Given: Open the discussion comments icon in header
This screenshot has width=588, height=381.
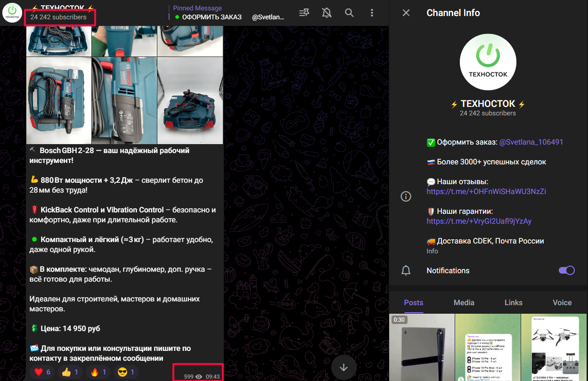Looking at the screenshot, I should coord(304,13).
